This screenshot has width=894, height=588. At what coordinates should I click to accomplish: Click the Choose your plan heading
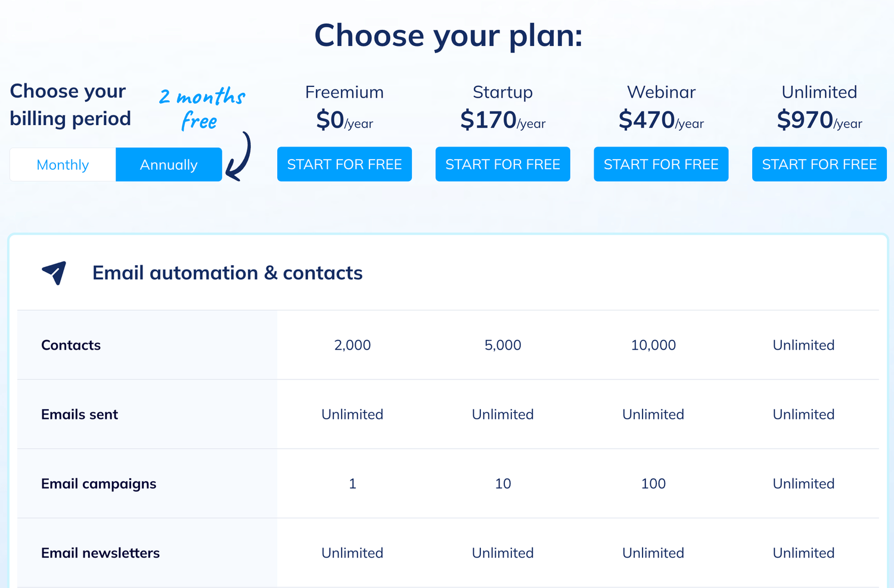pyautogui.click(x=448, y=36)
